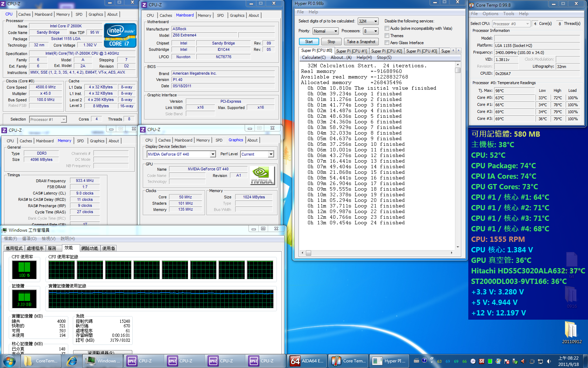The image size is (588, 368).
Task: Click the Take a Snapshot button
Action: [x=361, y=42]
